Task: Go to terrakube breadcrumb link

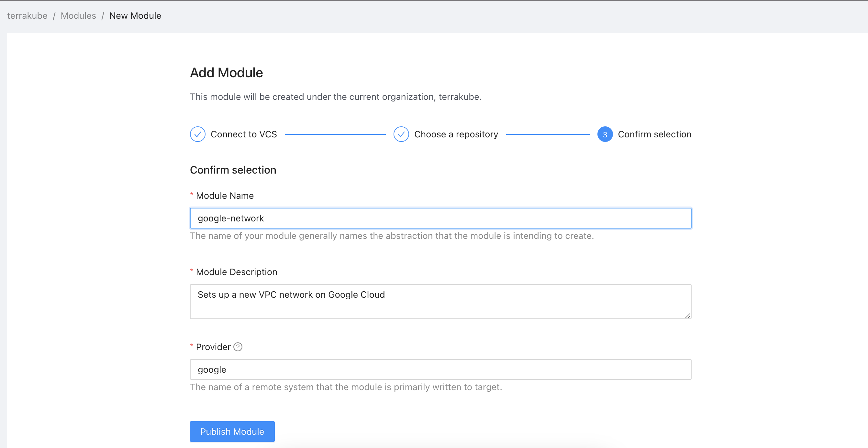Action: [x=27, y=16]
